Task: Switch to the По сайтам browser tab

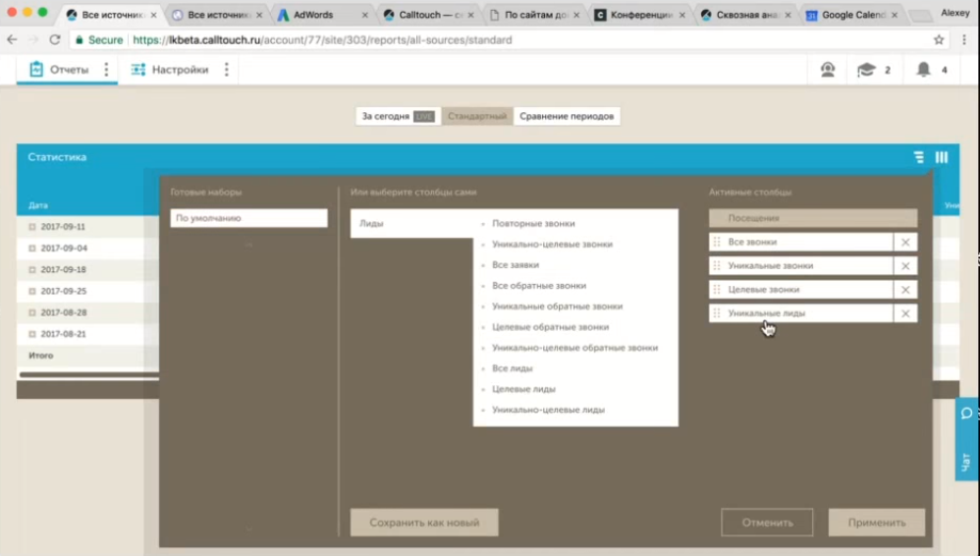Action: (x=535, y=15)
